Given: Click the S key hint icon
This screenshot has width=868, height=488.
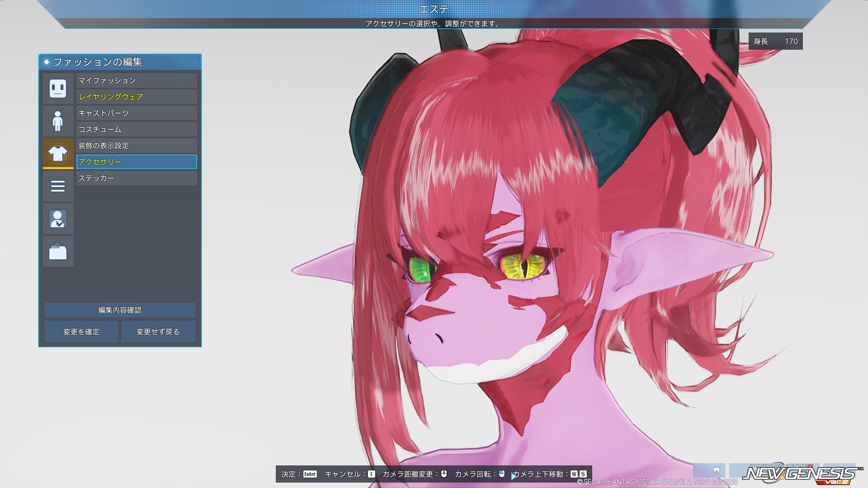Looking at the screenshot, I should click(x=583, y=474).
